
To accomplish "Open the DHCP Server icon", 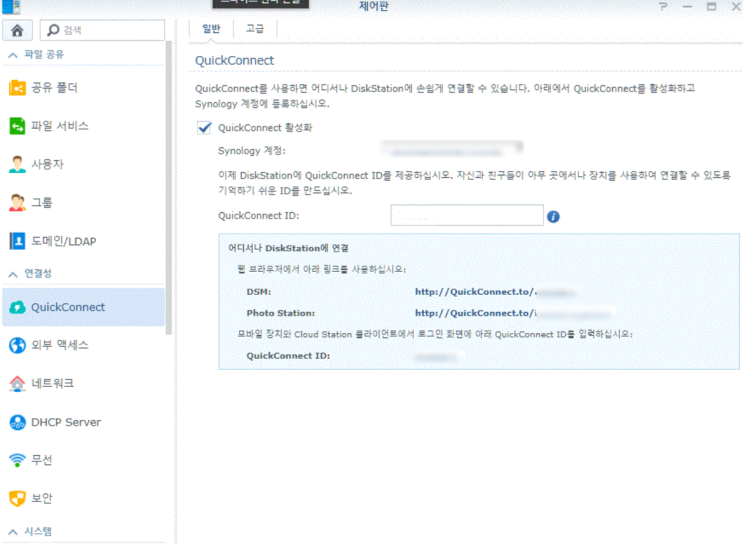I will pos(18,422).
